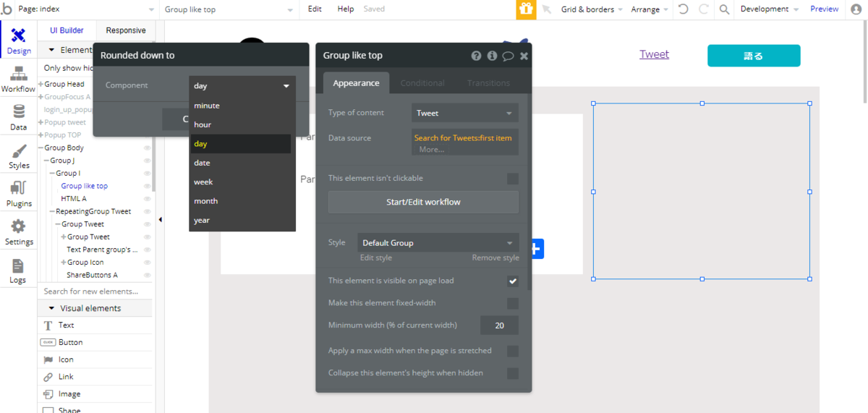
Task: Click the pointer tool icon in toolbar
Action: (x=547, y=9)
